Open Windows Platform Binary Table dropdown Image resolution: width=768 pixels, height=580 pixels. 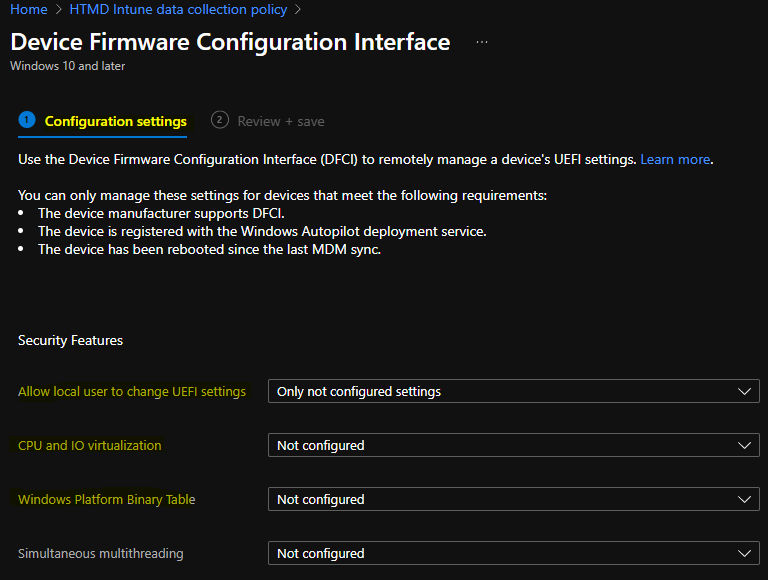[514, 499]
